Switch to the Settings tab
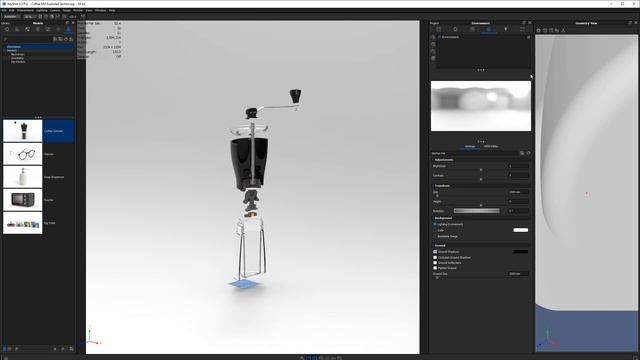 click(x=470, y=146)
